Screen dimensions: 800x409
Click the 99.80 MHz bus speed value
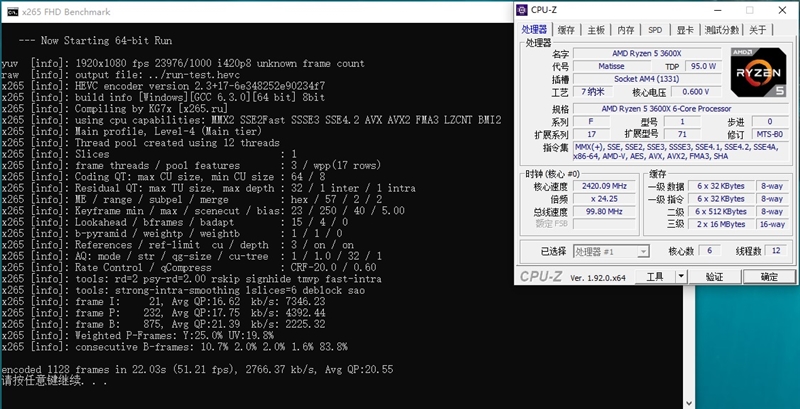[x=604, y=212]
